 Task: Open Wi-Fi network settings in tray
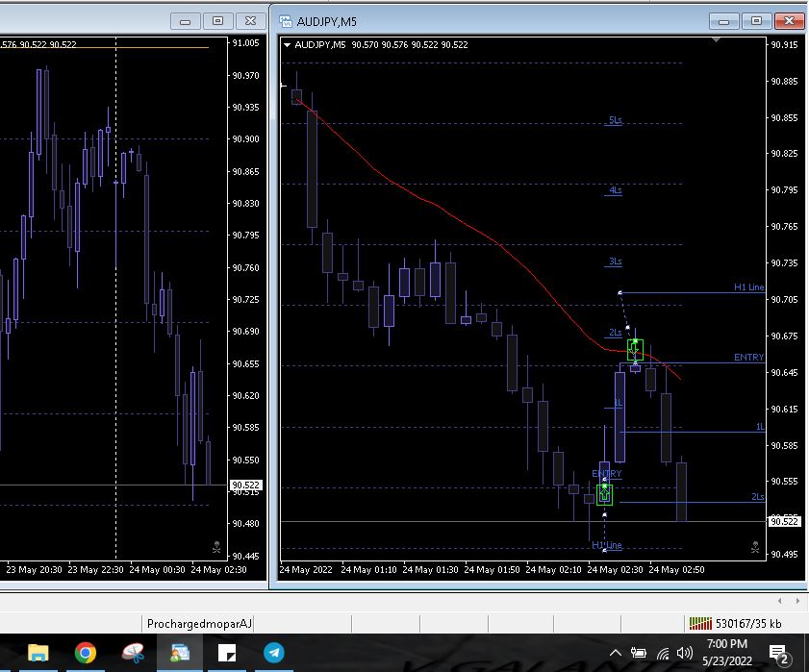tap(663, 654)
